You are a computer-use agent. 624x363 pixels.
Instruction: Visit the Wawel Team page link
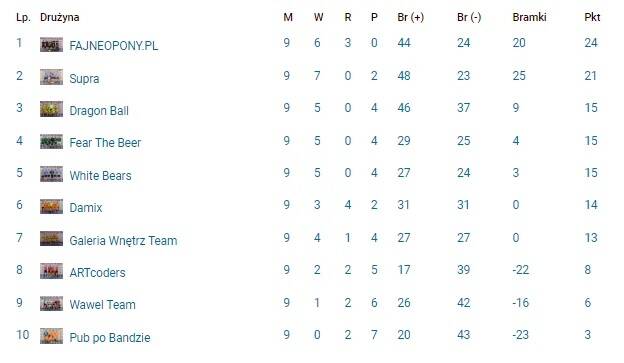pyautogui.click(x=103, y=305)
